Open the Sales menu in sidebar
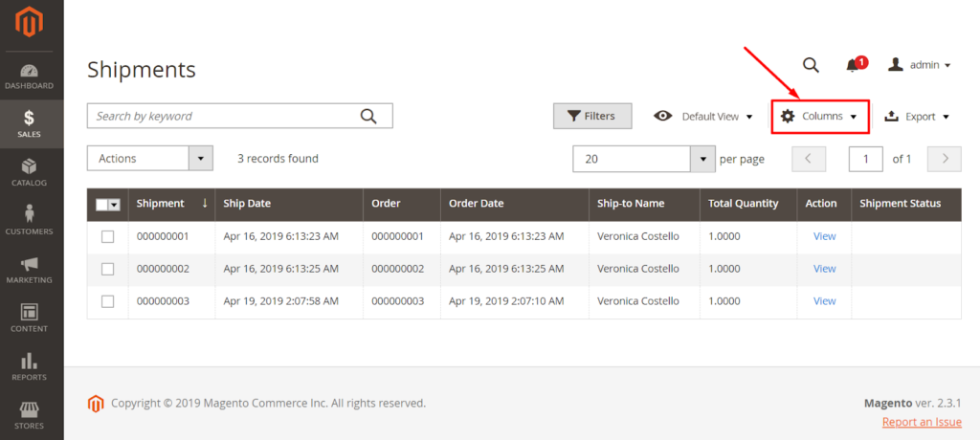This screenshot has height=440, width=980. 30,123
